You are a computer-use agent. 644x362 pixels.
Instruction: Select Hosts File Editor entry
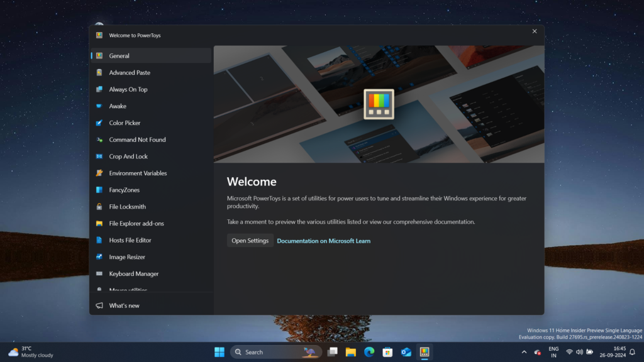point(151,240)
